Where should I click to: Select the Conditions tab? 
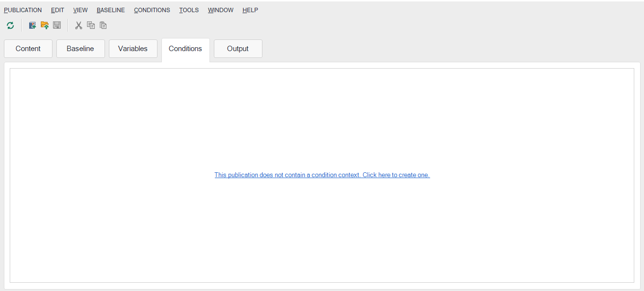[186, 49]
